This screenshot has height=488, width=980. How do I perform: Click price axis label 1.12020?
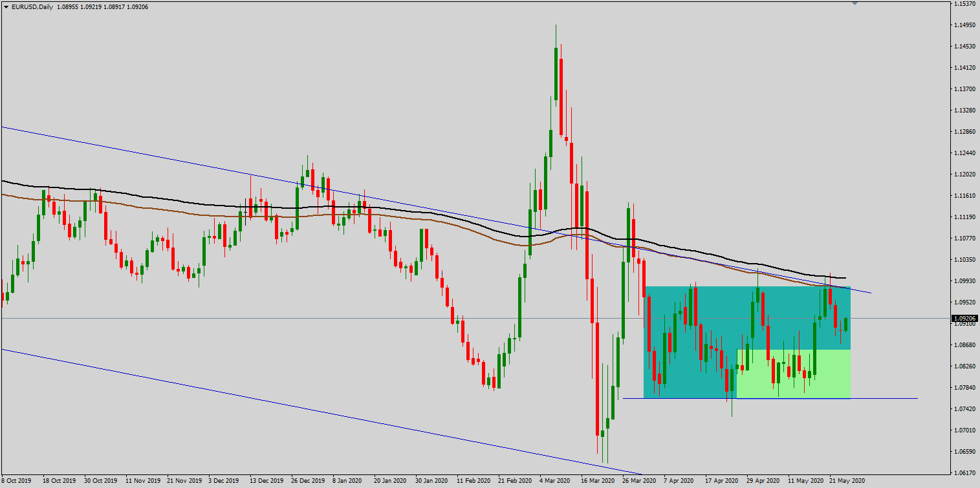964,175
